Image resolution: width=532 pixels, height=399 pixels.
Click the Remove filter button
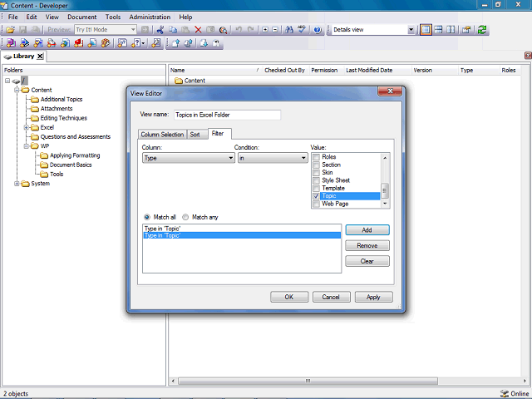(367, 246)
